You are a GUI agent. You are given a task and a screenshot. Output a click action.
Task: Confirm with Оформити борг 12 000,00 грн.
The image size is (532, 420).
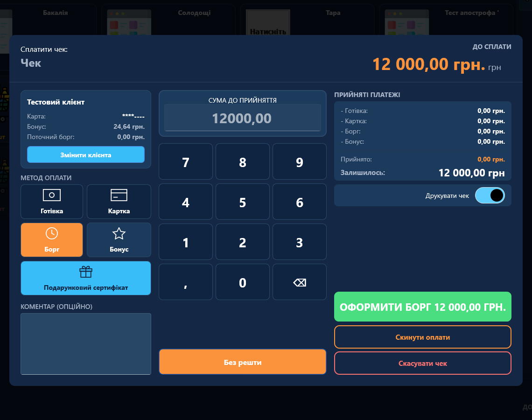423,307
